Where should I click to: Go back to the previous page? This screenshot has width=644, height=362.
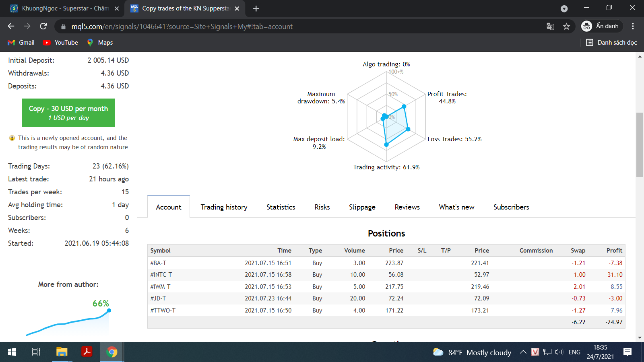[x=11, y=26]
